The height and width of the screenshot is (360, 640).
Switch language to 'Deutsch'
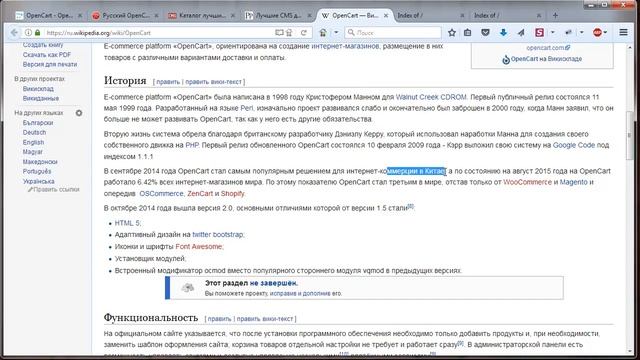[34, 133]
